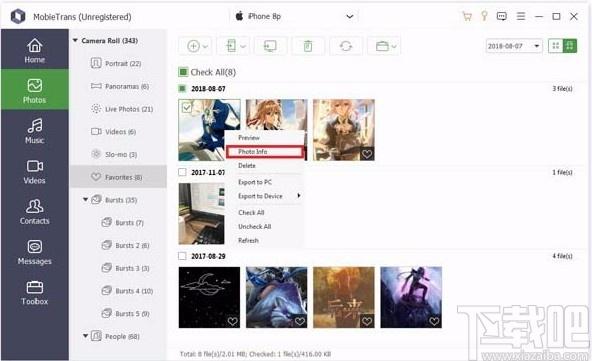592x361 pixels.
Task: Click the Add (plus) toolbar icon
Action: pos(193,46)
